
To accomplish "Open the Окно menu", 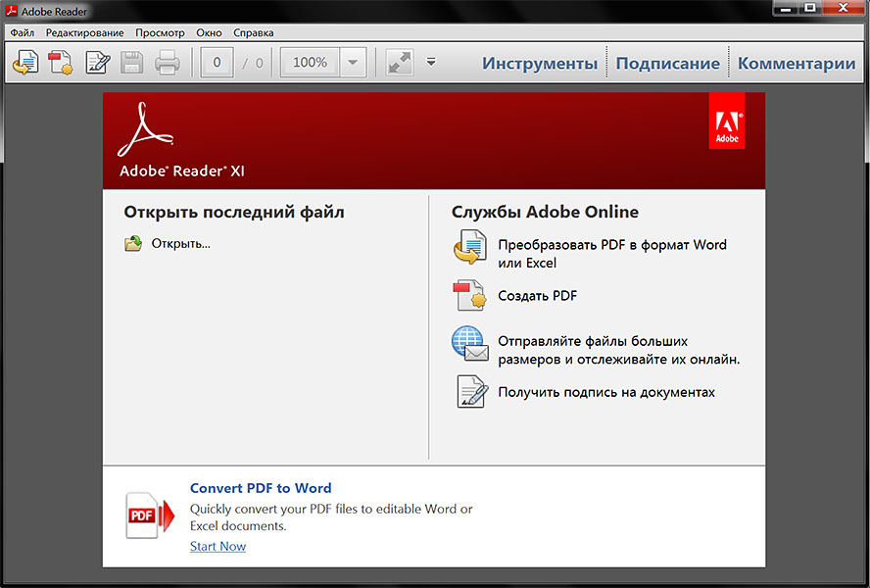I will [x=210, y=32].
